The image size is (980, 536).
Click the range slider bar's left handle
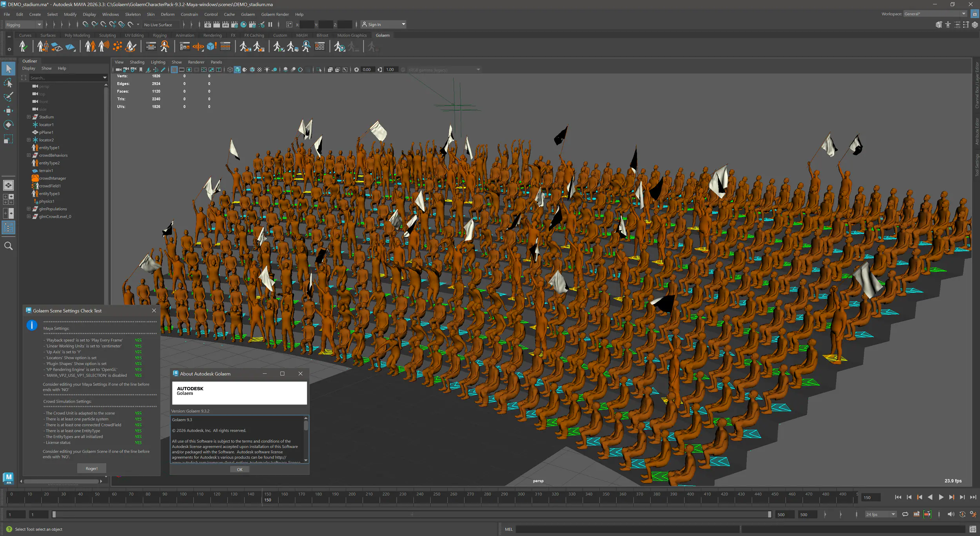tap(54, 514)
